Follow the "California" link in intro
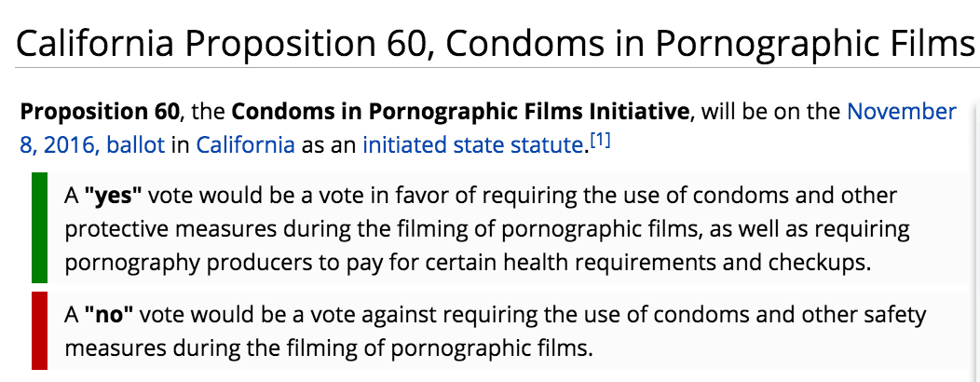Viewport: 980px width, 382px height. [x=245, y=145]
